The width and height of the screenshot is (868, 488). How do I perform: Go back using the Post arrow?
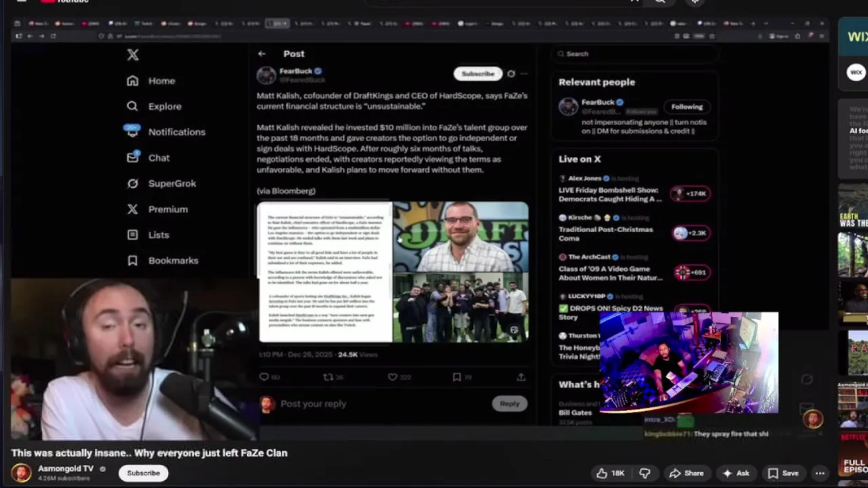coord(262,54)
